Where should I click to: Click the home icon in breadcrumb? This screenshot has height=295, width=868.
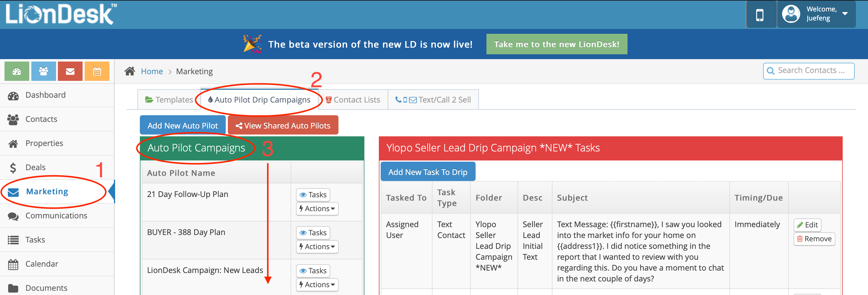(x=130, y=71)
